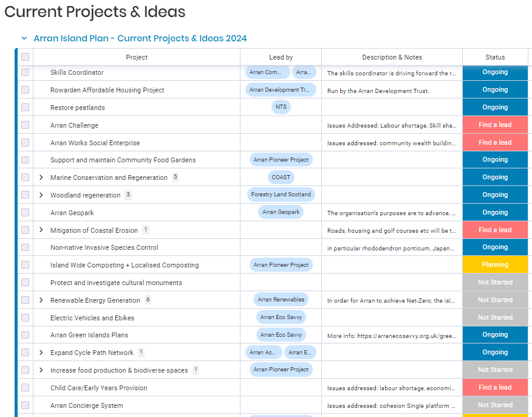532x417 pixels.
Task: Collapse the Arran Island Plan group
Action: click(24, 38)
